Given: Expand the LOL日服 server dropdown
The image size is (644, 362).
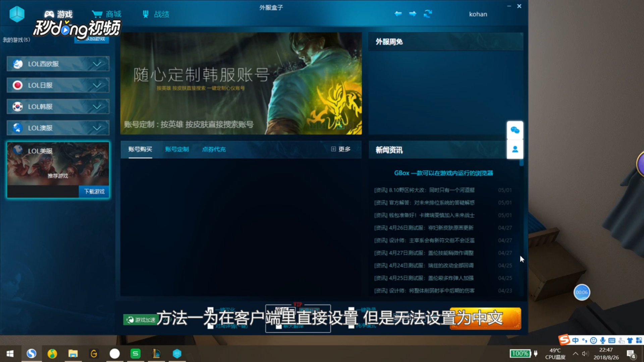Looking at the screenshot, I should coord(97,85).
